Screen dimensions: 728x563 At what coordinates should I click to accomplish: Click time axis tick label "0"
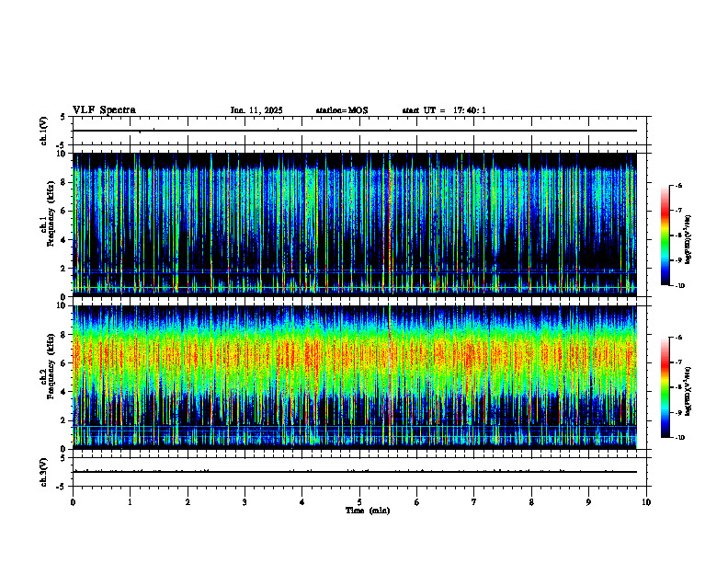coord(73,502)
